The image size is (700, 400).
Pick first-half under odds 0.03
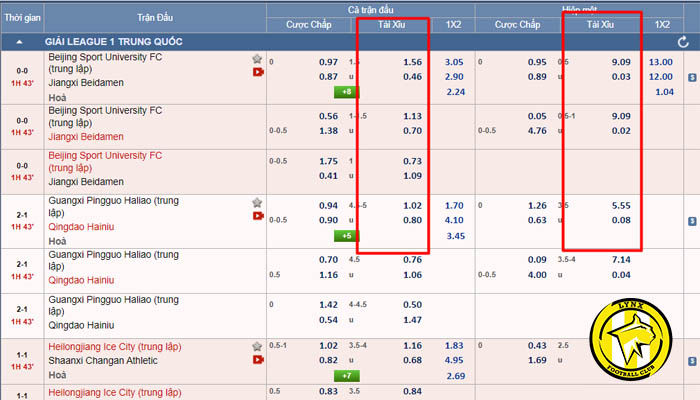click(621, 77)
